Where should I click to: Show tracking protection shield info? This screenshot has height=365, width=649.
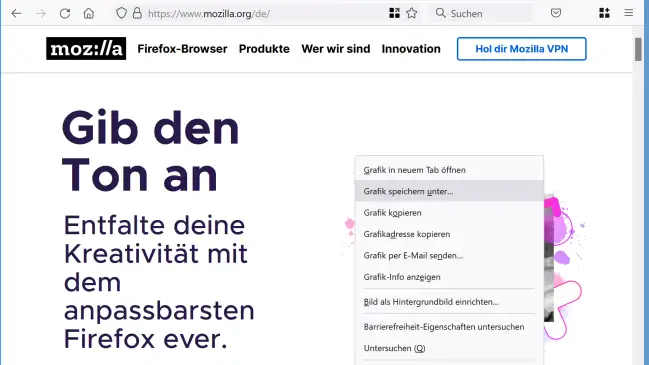[121, 13]
